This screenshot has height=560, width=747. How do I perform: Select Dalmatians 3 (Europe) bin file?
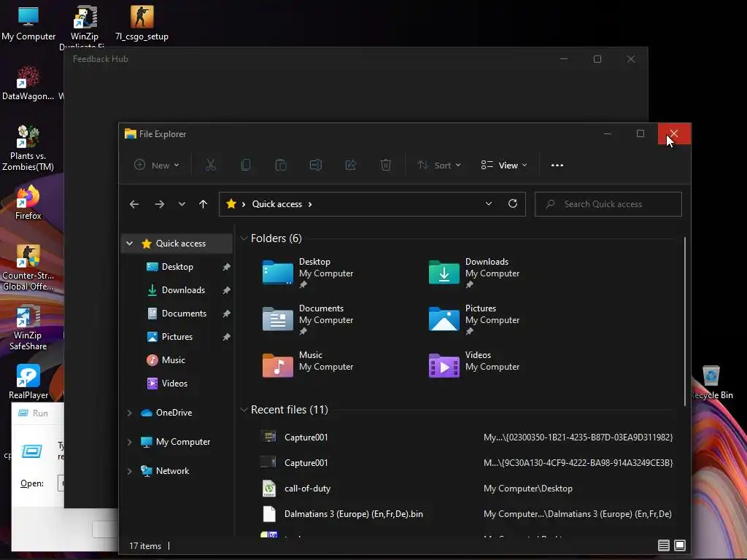[x=466, y=514]
